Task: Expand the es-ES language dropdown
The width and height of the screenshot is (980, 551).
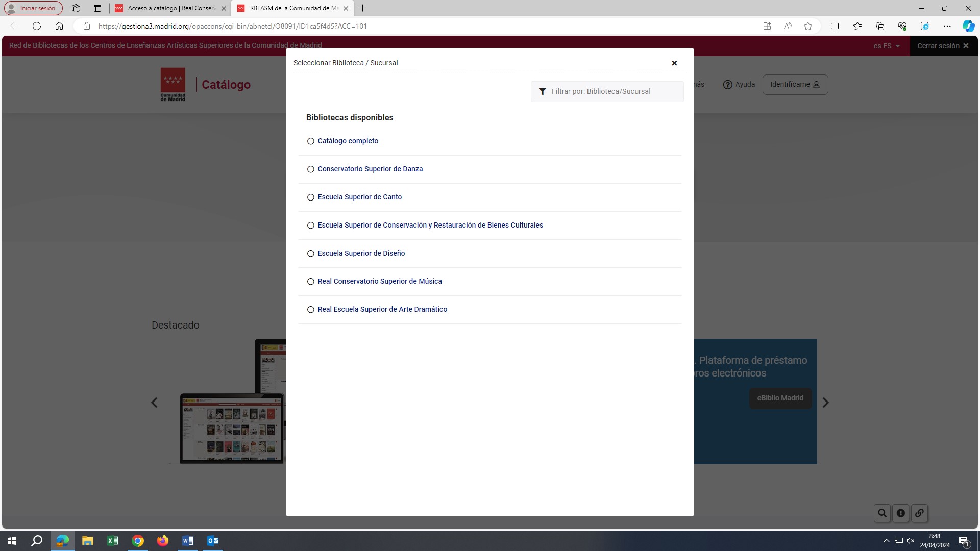Action: pyautogui.click(x=887, y=46)
